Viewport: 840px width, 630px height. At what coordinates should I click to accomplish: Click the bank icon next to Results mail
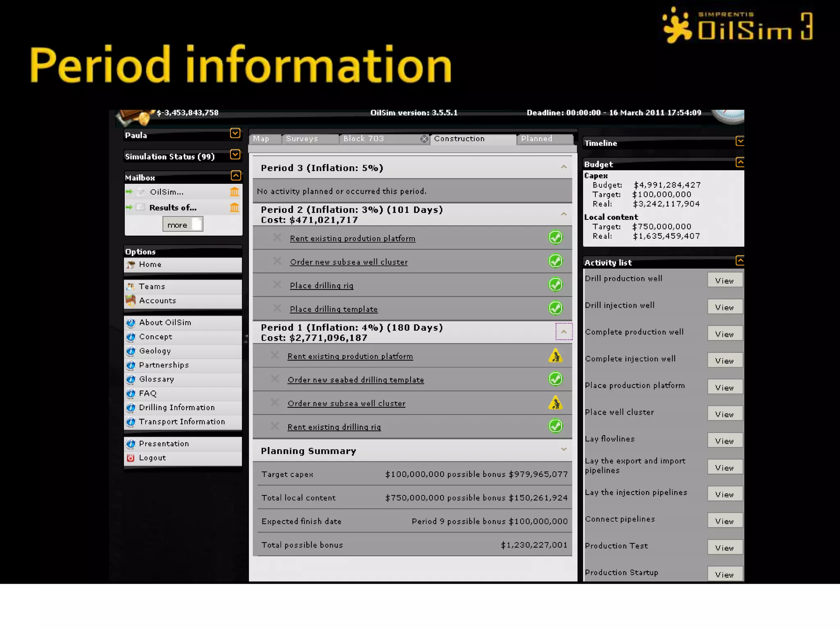tap(234, 208)
